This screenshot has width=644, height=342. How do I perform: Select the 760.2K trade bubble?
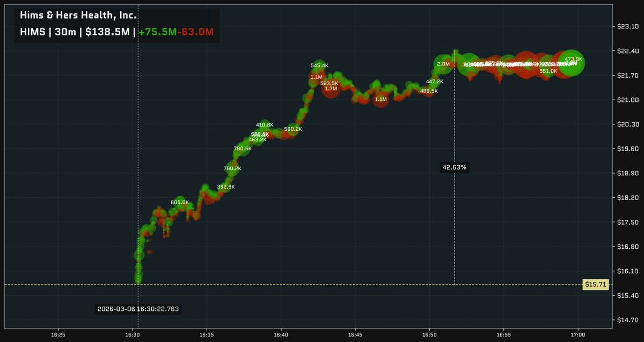click(x=232, y=168)
